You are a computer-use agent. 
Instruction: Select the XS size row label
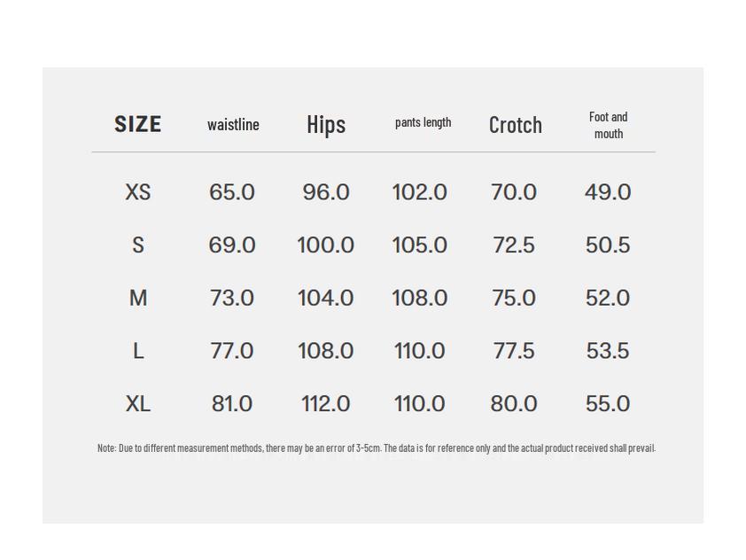[137, 192]
